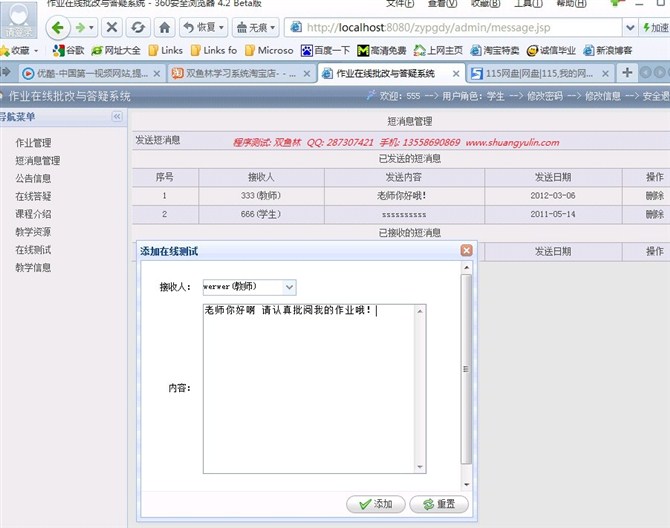Open the browser home page icon
Viewport: 670px width, 528px height.
pos(165,28)
